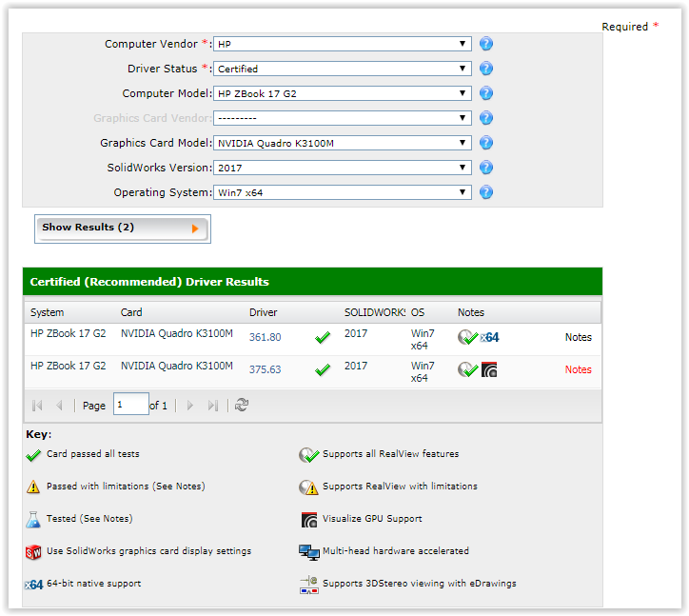Click green checkmark in 361.80 row
The image size is (689, 616).
coord(323,338)
